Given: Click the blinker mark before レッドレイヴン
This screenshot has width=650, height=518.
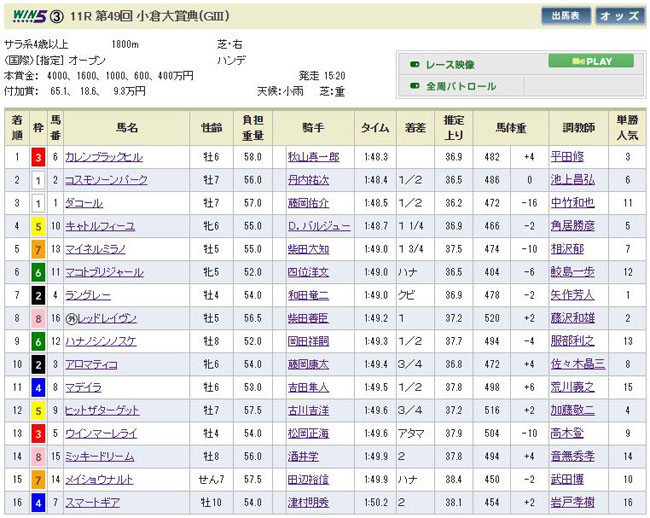Looking at the screenshot, I should (x=71, y=318).
